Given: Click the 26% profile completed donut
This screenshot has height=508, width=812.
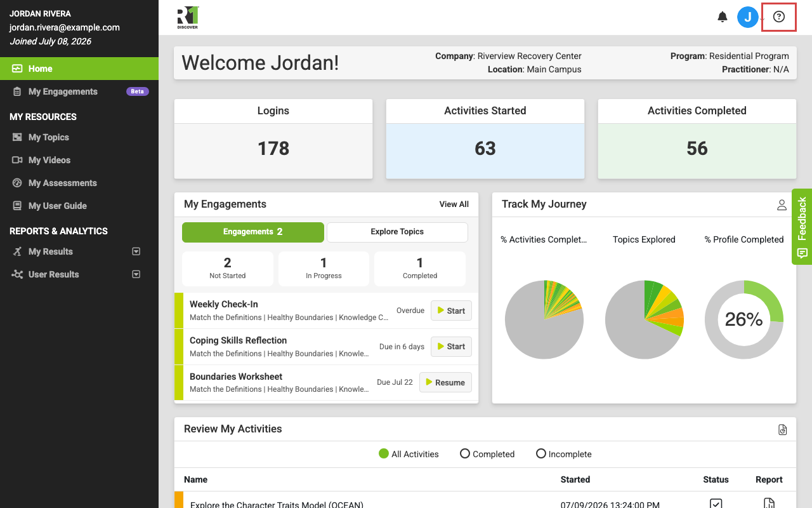Looking at the screenshot, I should [744, 319].
